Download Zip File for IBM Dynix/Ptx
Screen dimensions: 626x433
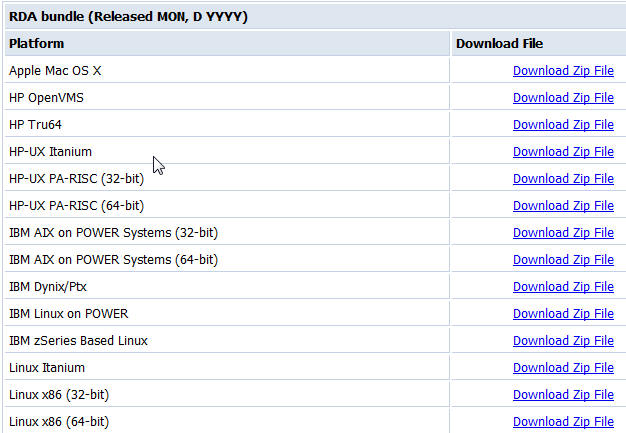(x=563, y=287)
